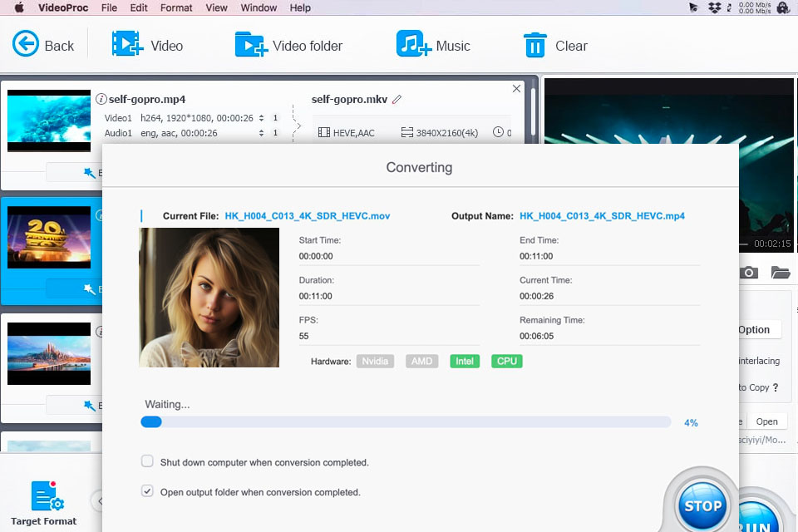Viewport: 798px width, 532px height.
Task: Toggle Nvidia hardware badge
Action: click(375, 362)
